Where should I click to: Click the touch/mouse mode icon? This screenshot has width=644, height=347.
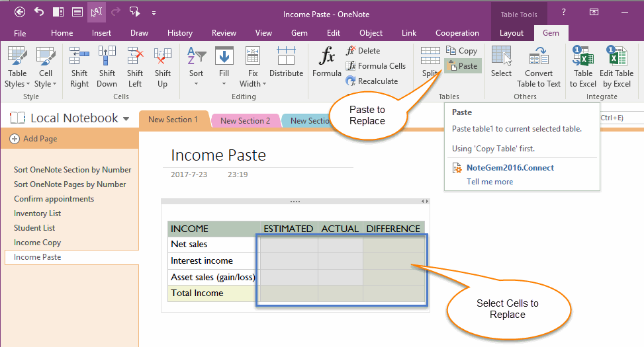[97, 13]
